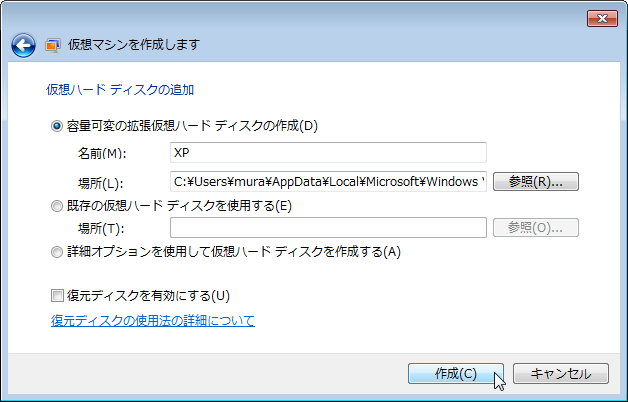The width and height of the screenshot is (628, 402).
Task: Click the 場所(T): label
Action: point(101,228)
